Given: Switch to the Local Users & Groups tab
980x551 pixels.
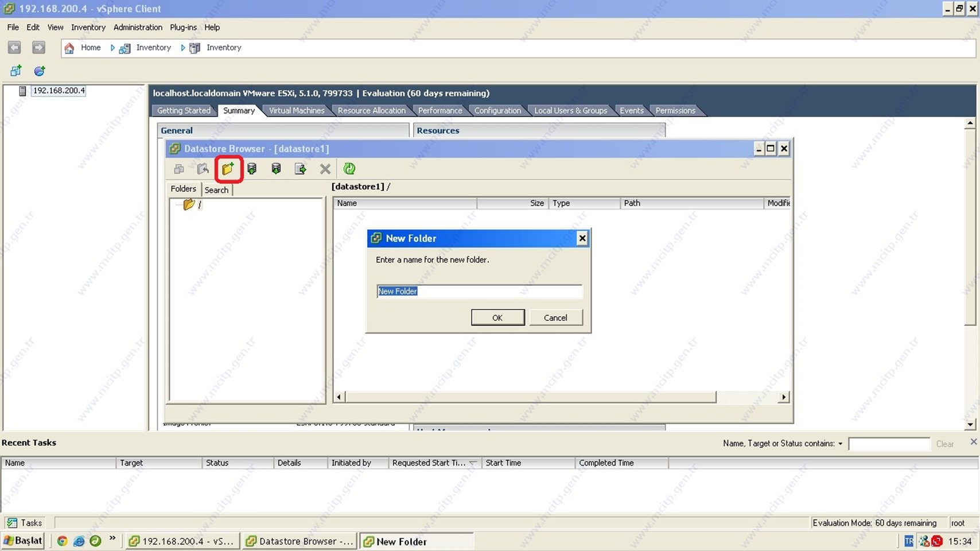Looking at the screenshot, I should click(x=570, y=110).
